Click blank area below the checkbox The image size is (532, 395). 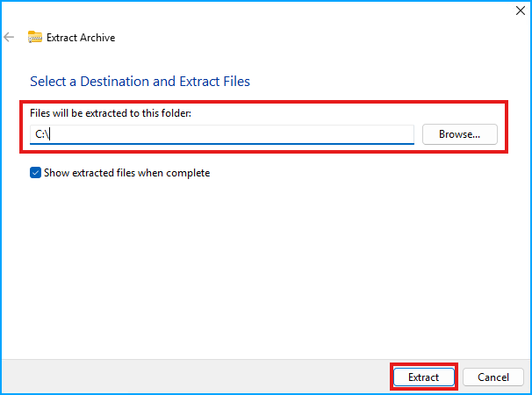(x=263, y=263)
